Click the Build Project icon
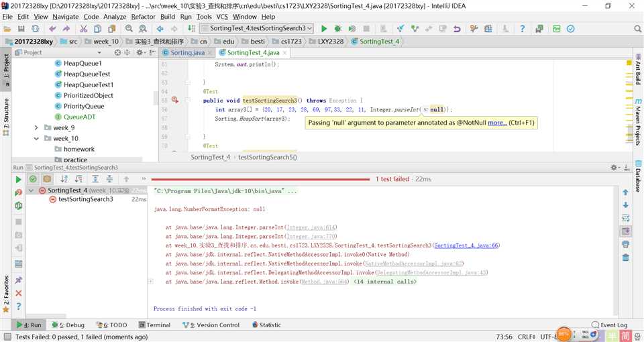The width and height of the screenshot is (644, 342). tap(191, 28)
